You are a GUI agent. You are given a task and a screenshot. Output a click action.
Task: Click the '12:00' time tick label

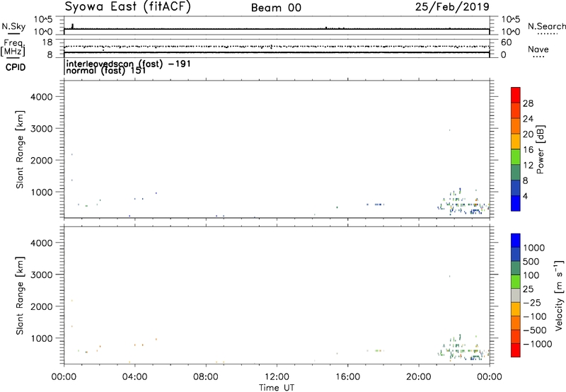click(277, 377)
